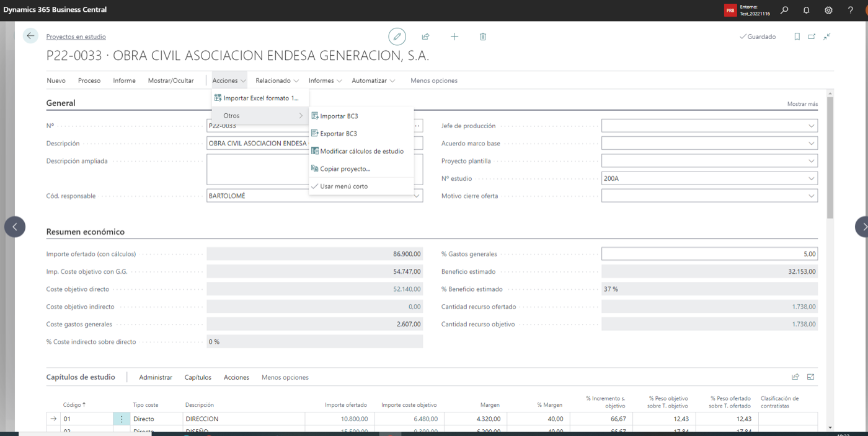Click the Resumen económico section heading
The width and height of the screenshot is (868, 436).
click(86, 232)
